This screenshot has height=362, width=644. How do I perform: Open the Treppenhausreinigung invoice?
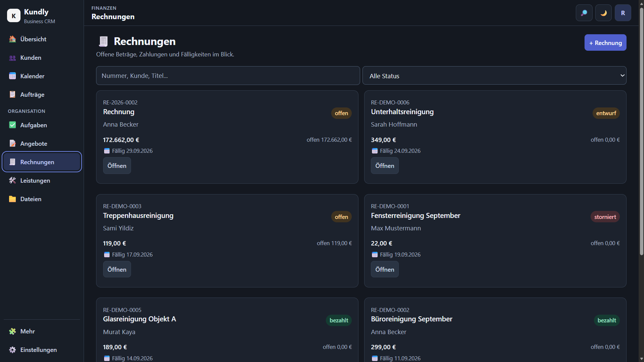pyautogui.click(x=117, y=269)
